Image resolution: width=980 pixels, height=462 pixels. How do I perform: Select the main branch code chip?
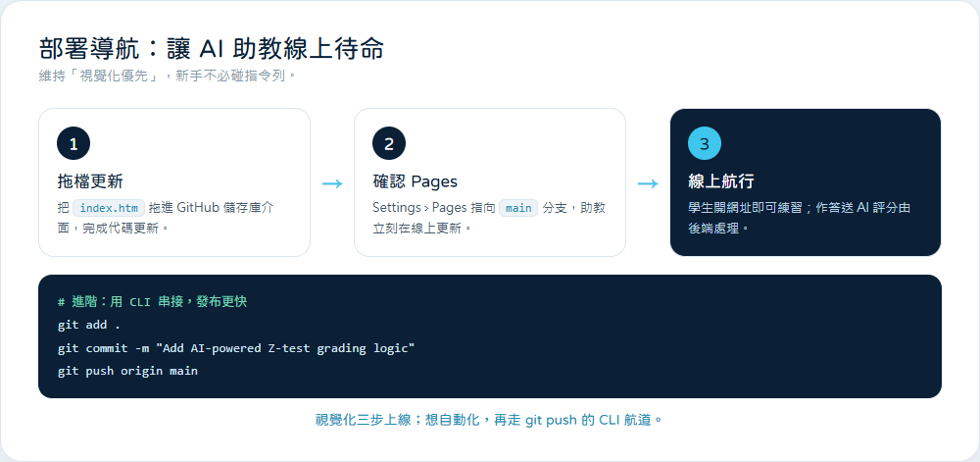tap(518, 208)
